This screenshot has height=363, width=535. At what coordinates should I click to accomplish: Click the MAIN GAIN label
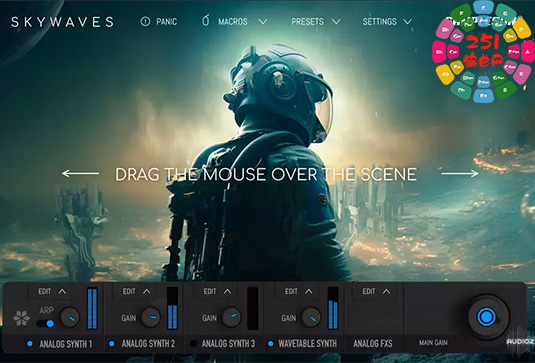pos(433,343)
